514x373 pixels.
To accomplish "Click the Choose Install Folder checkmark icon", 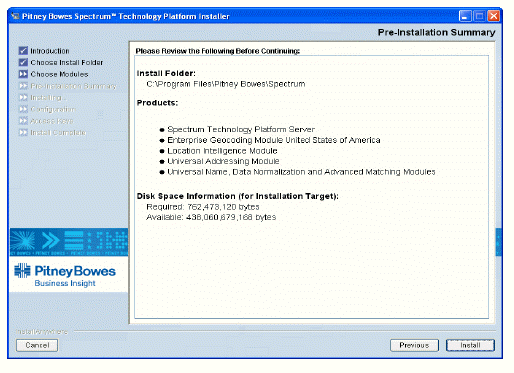I will click(x=23, y=62).
